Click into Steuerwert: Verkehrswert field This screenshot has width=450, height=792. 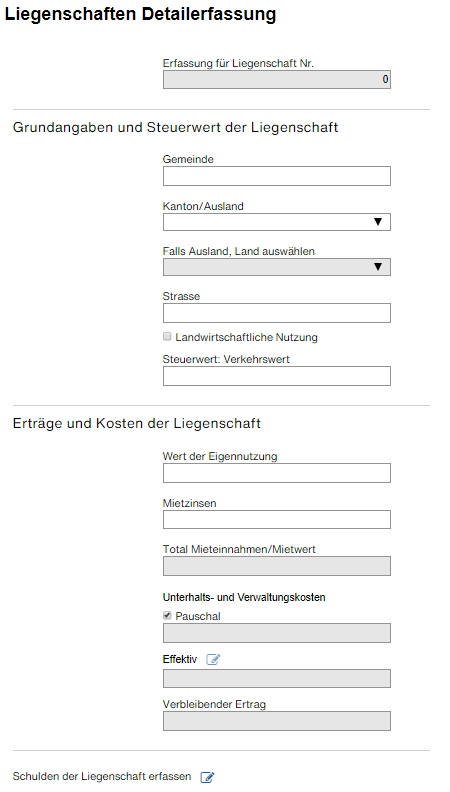click(277, 376)
